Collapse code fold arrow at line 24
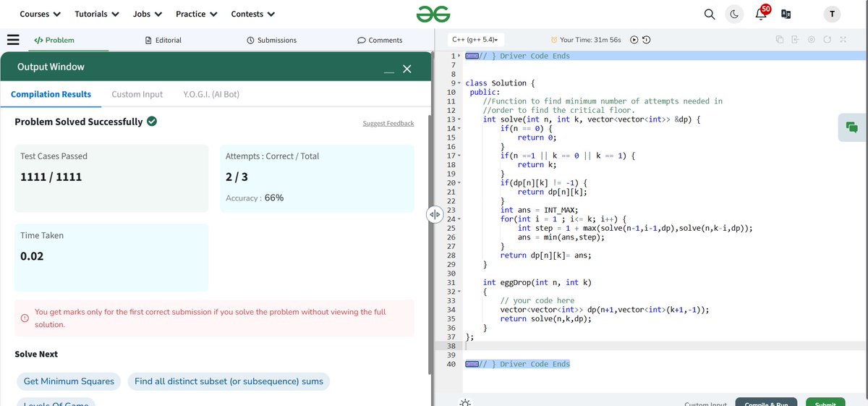Screen dimensions: 868x406 460,219
